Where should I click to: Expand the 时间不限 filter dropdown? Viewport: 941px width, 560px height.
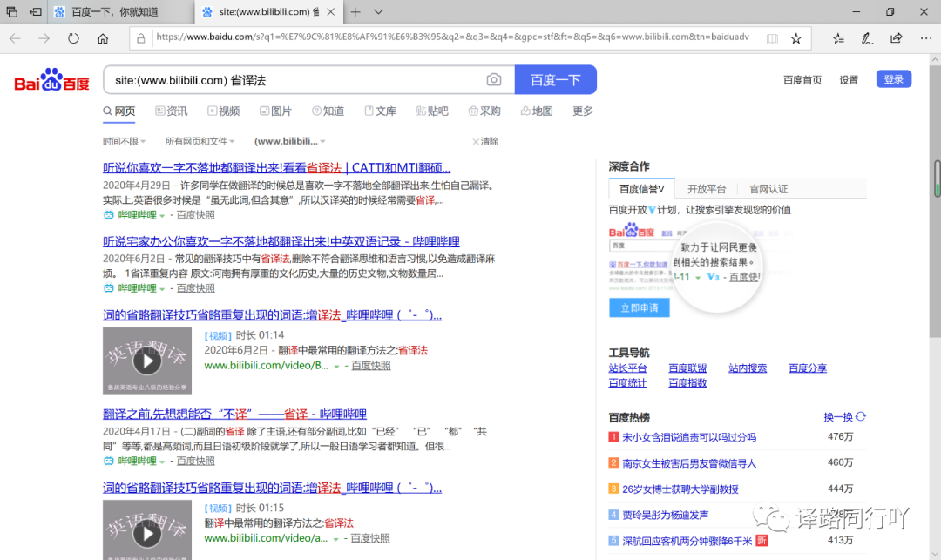125,141
